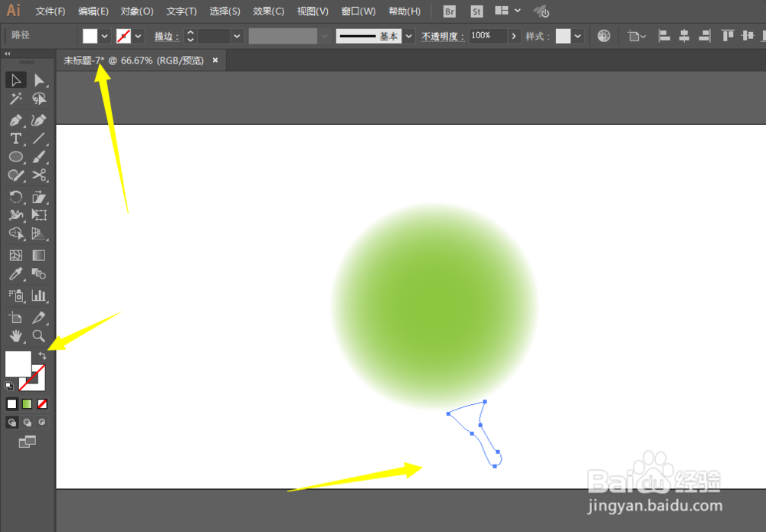Open the 文件(F) menu
Viewport: 766px width, 532px height.
point(51,11)
